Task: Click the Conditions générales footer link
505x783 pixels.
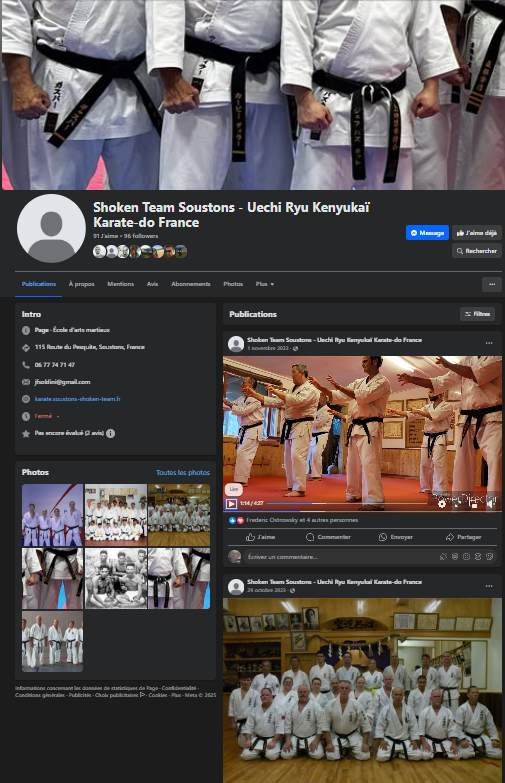Action: point(40,695)
